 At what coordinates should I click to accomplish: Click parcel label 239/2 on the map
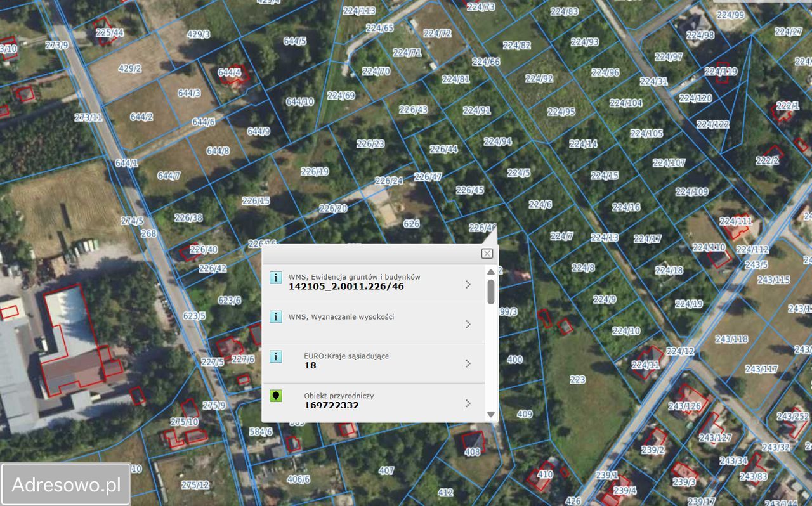653,450
